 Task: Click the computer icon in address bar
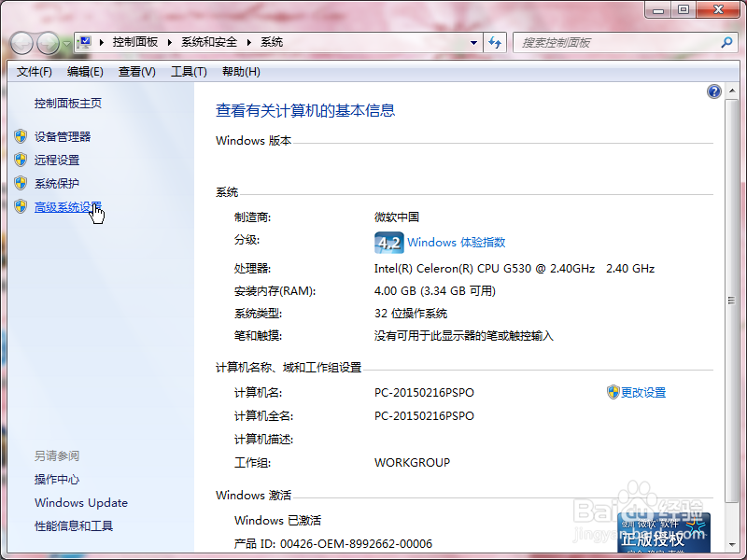click(85, 42)
